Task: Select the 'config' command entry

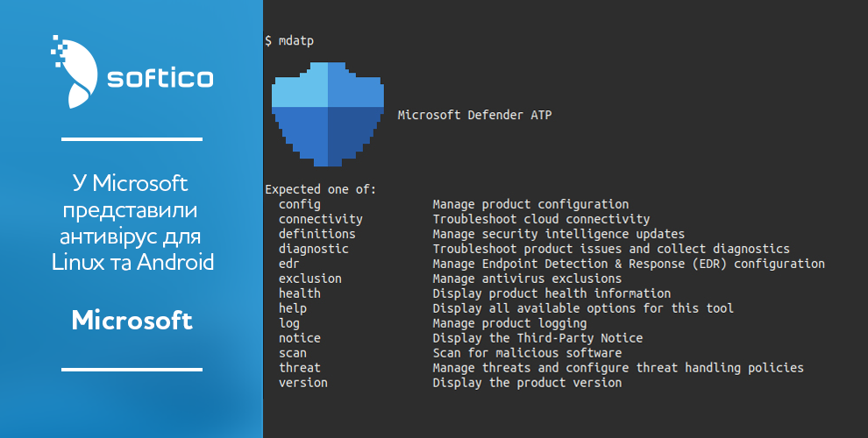Action: [x=300, y=204]
